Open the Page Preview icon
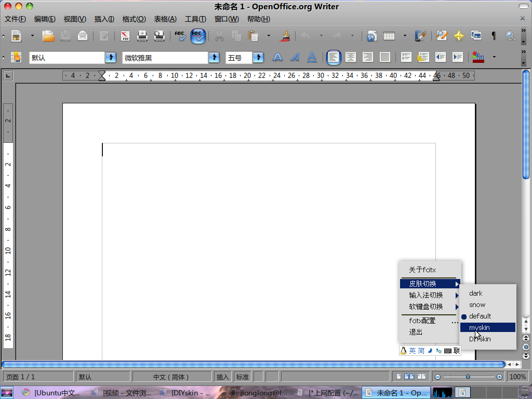The width and height of the screenshot is (532, 399). coord(159,36)
